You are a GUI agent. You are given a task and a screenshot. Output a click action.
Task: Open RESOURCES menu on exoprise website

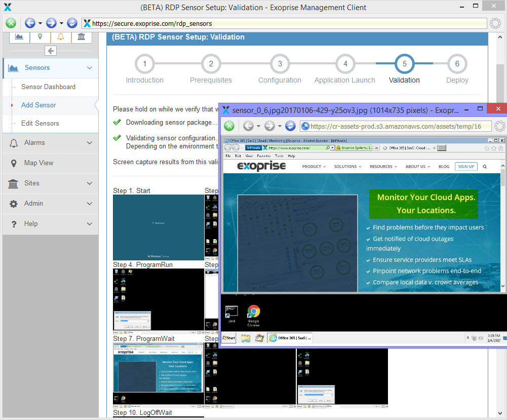click(383, 167)
